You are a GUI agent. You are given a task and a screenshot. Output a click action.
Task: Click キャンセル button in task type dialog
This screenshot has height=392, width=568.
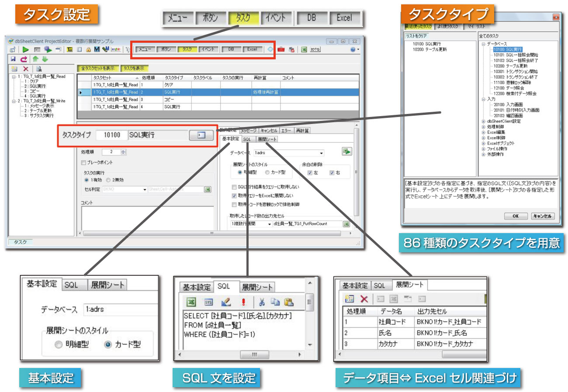tap(543, 216)
